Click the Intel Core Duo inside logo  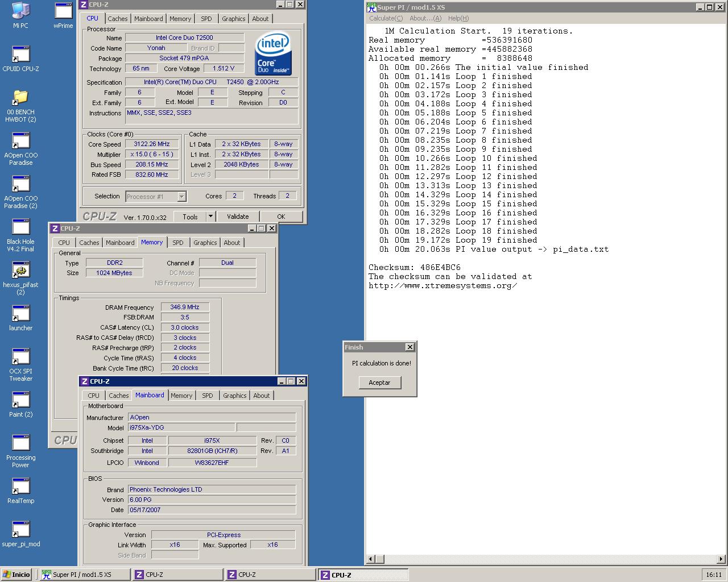coord(273,54)
